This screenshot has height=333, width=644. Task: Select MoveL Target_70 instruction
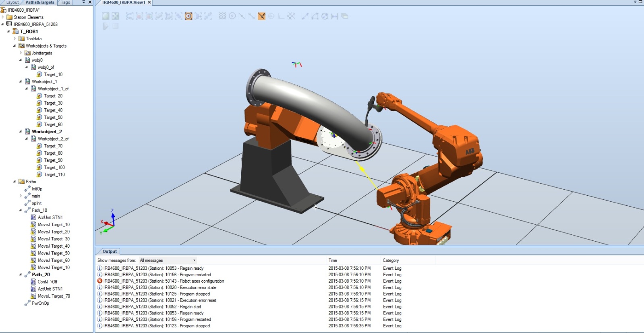[x=54, y=296]
